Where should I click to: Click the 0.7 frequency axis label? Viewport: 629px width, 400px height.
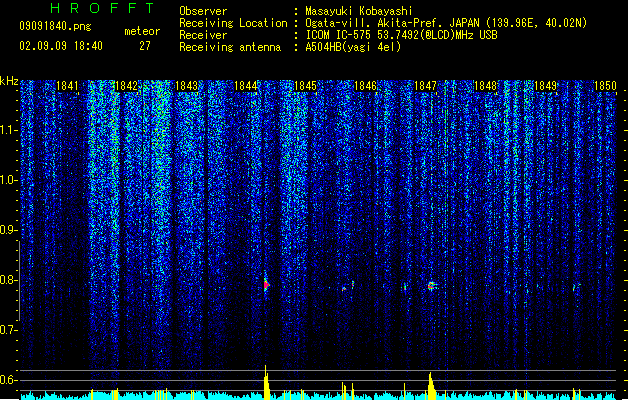8,330
